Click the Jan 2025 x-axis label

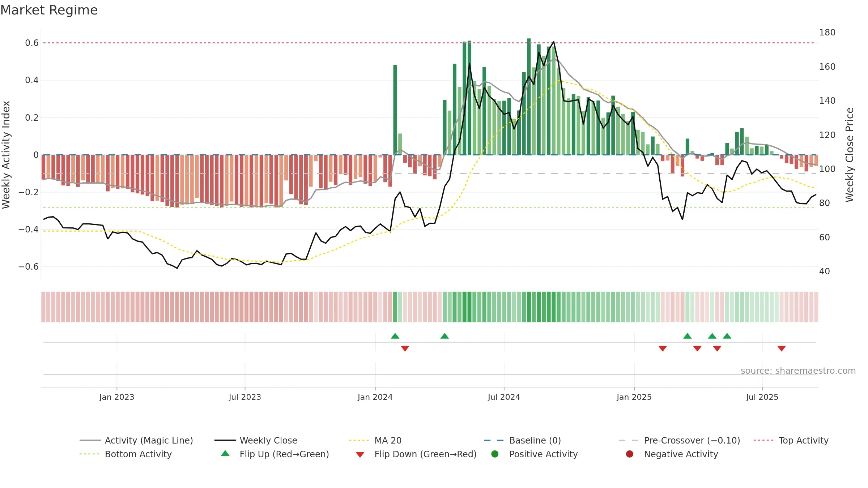point(634,397)
